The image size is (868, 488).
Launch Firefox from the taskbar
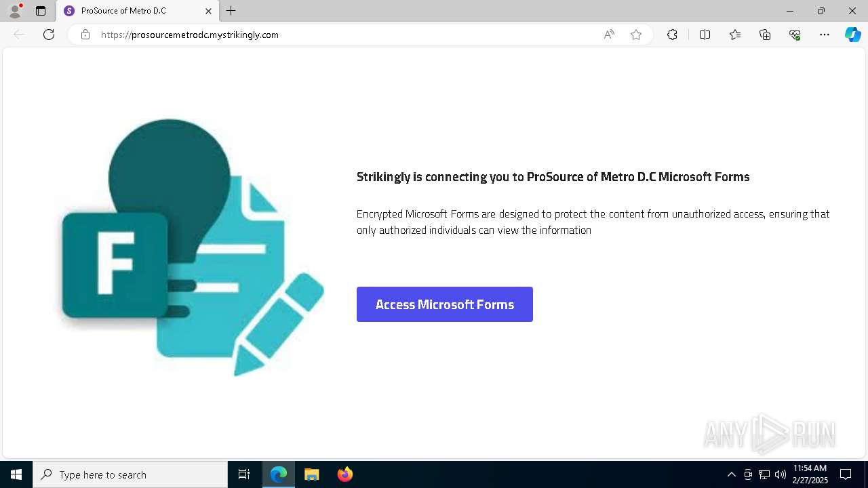(344, 474)
